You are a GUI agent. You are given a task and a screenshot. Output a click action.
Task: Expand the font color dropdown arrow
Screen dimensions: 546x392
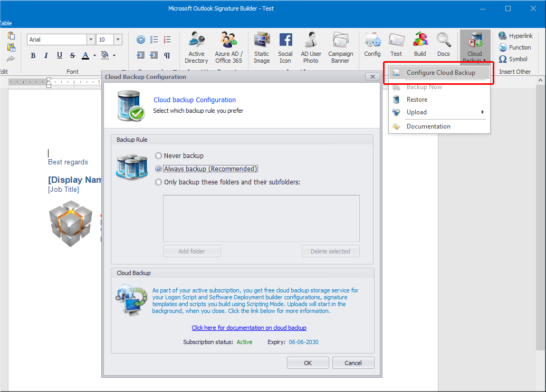(94, 56)
